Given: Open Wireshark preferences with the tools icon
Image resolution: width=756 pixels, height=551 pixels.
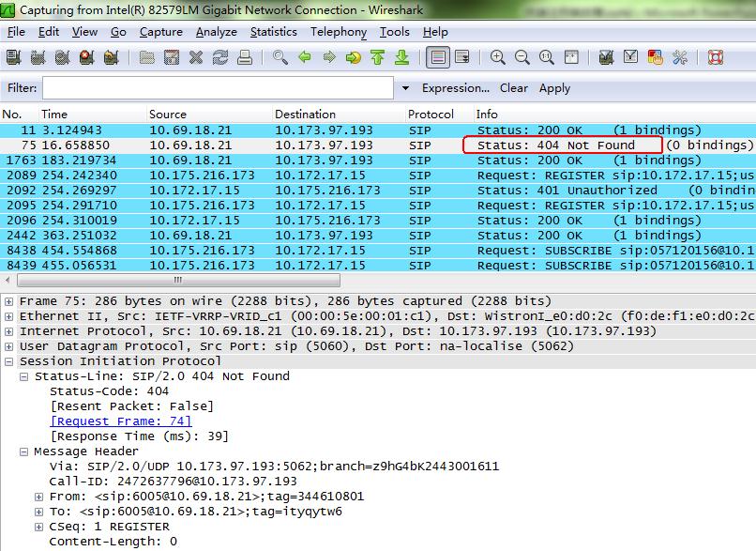Looking at the screenshot, I should (680, 57).
